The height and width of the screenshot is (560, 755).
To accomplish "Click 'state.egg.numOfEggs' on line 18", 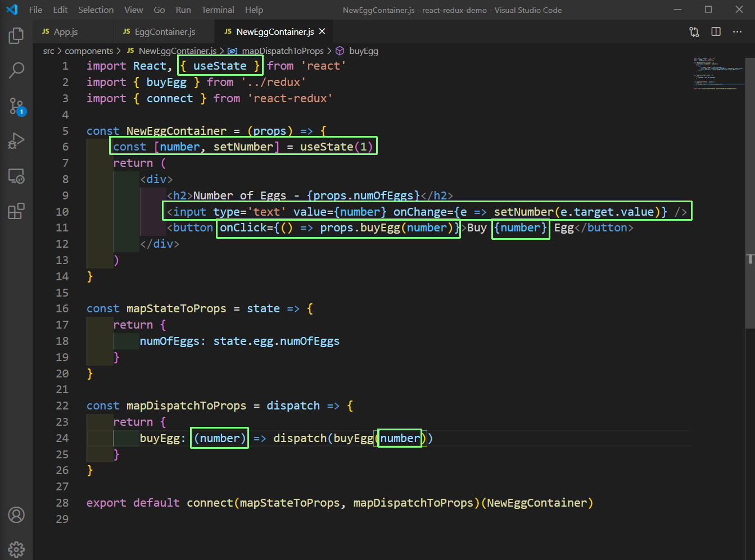I will [277, 341].
